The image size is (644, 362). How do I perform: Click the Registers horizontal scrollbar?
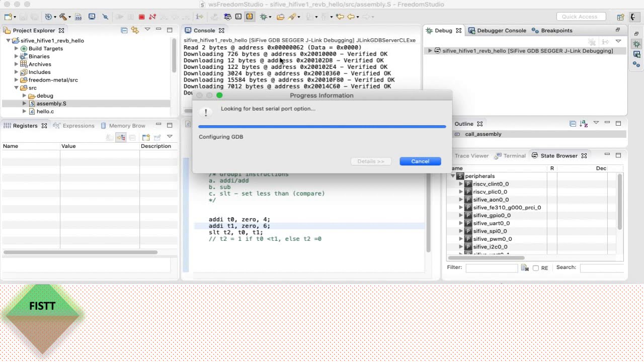pyautogui.click(x=80, y=252)
